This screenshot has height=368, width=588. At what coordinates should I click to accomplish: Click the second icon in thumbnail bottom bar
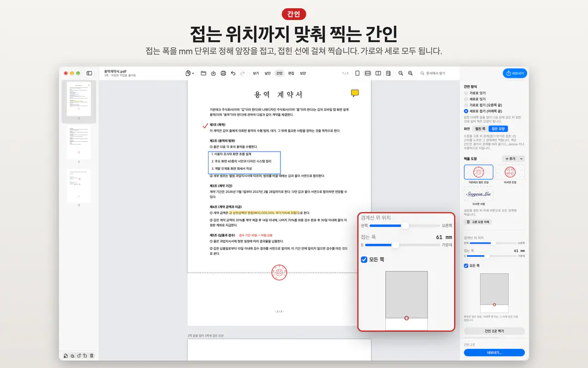click(x=72, y=355)
